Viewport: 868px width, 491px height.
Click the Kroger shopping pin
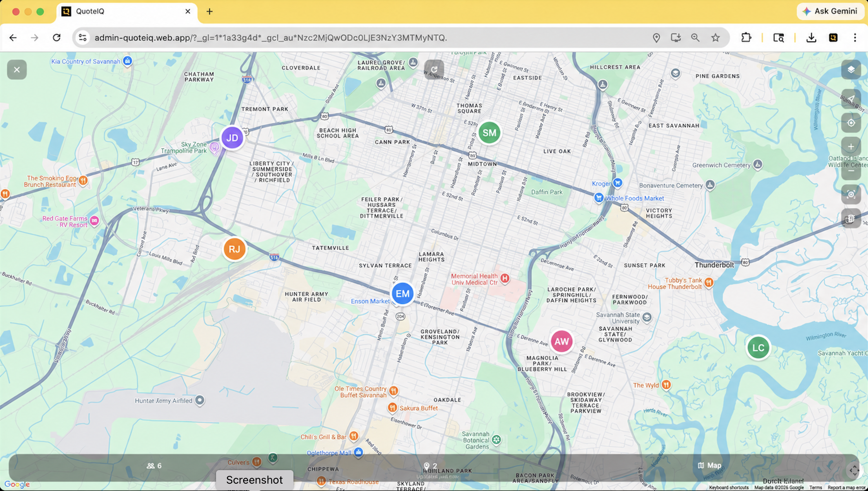(618, 182)
